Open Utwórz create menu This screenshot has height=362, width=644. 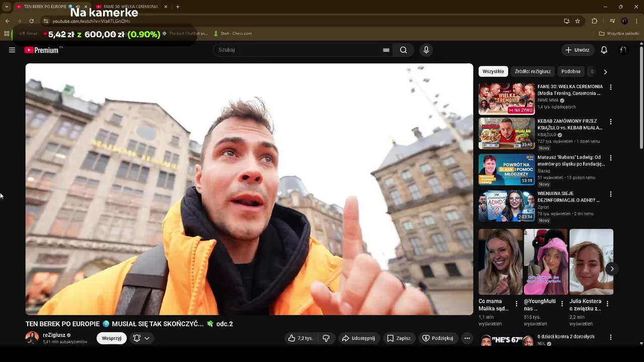click(x=577, y=50)
